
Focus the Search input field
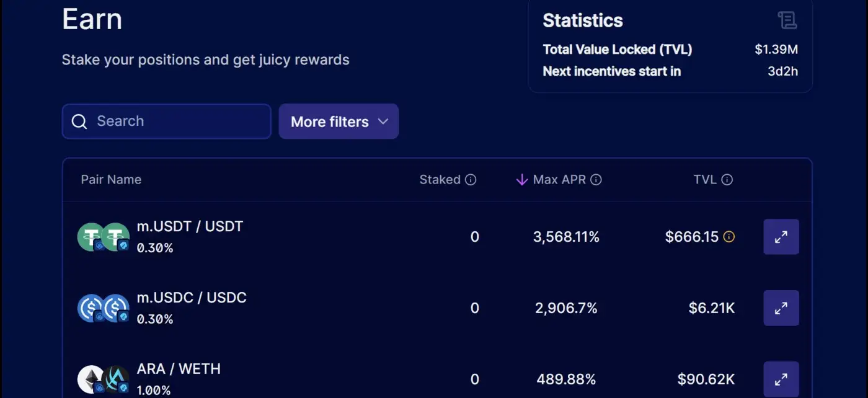tap(177, 122)
